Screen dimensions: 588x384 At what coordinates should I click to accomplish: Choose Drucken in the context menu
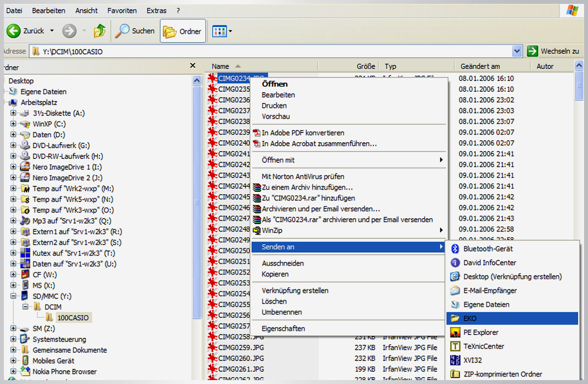pos(349,106)
